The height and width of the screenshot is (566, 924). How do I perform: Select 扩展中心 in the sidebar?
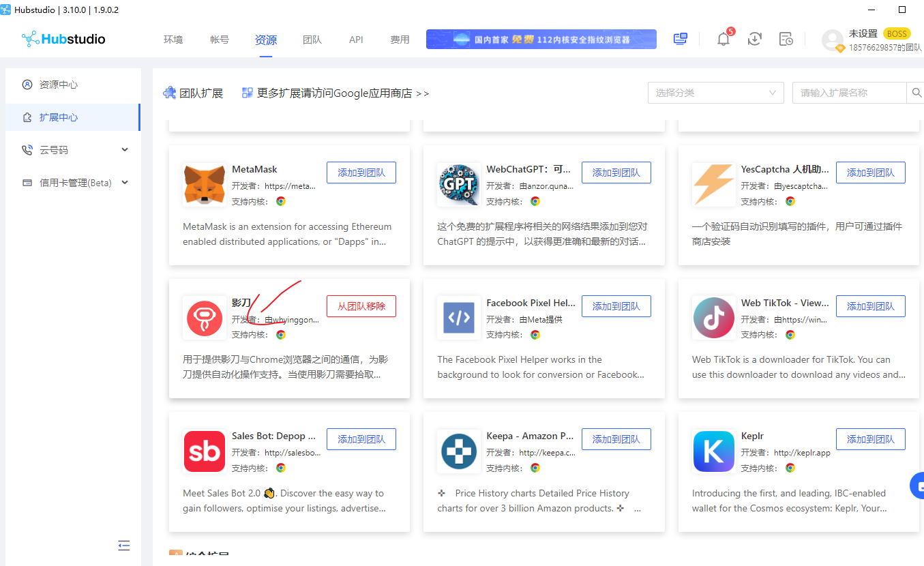[x=73, y=117]
